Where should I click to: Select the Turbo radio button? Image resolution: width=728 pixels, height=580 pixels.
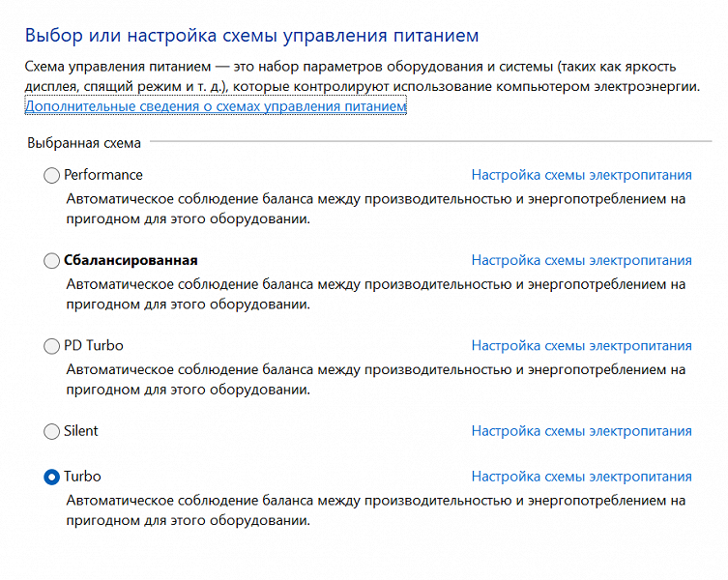click(x=51, y=477)
